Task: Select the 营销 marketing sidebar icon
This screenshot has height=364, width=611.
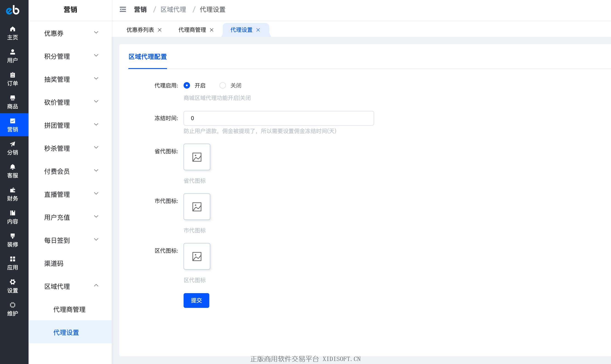Action: (12, 125)
